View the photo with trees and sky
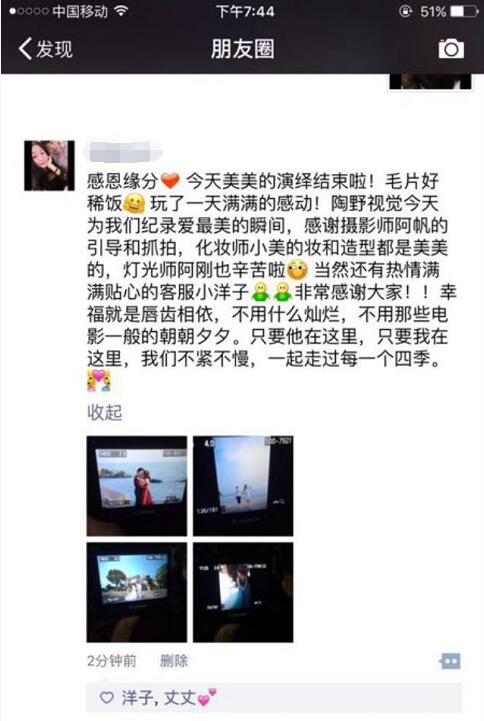 (x=137, y=592)
